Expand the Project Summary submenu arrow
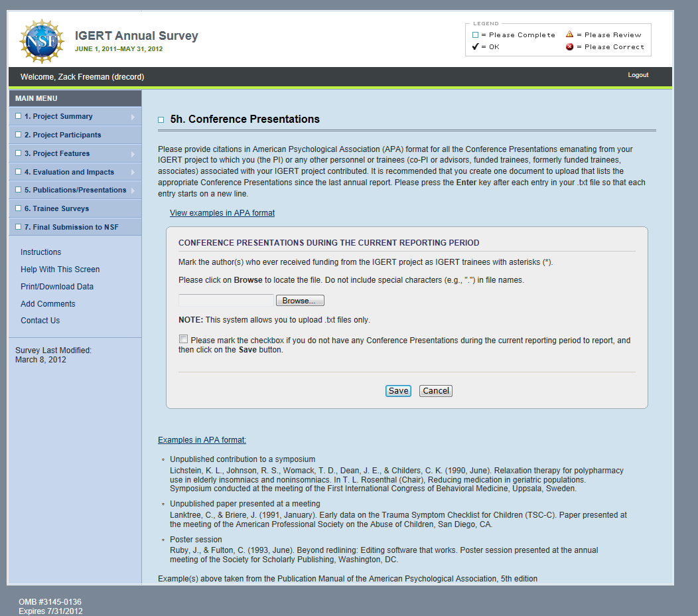 tap(133, 117)
